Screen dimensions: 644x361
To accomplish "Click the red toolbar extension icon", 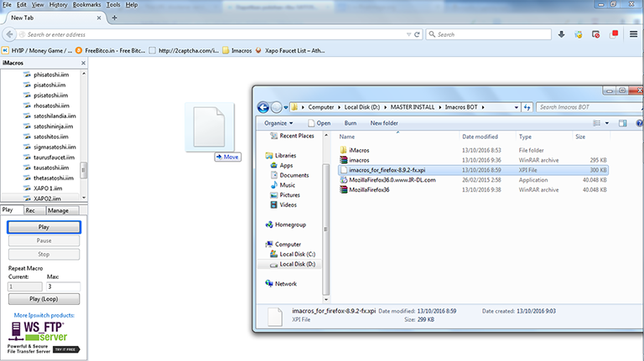I will (x=614, y=34).
